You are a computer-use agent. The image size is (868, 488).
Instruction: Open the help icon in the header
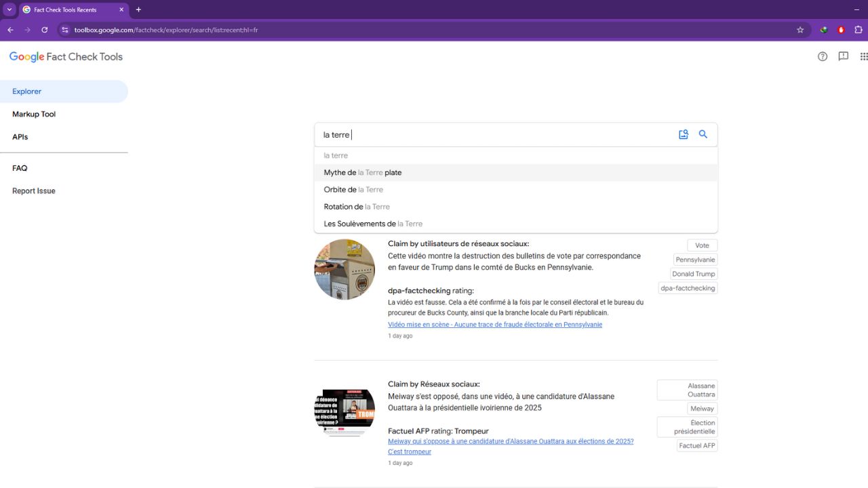823,57
